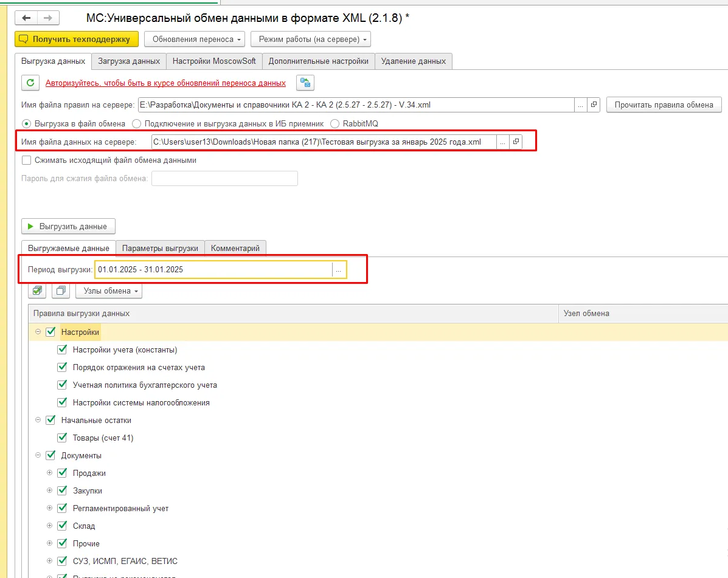Click Узел обмена column header
The width and height of the screenshot is (728, 578).
point(643,314)
